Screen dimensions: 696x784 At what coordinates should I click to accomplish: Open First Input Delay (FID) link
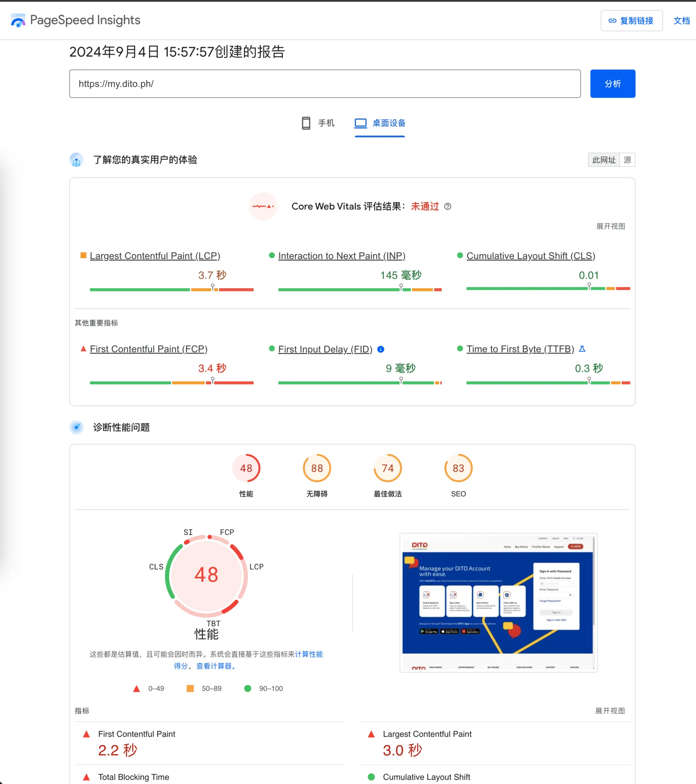[325, 350]
